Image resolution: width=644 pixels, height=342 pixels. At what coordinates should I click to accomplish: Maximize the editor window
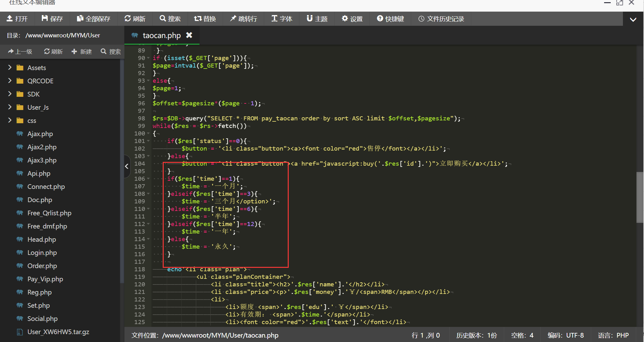619,3
